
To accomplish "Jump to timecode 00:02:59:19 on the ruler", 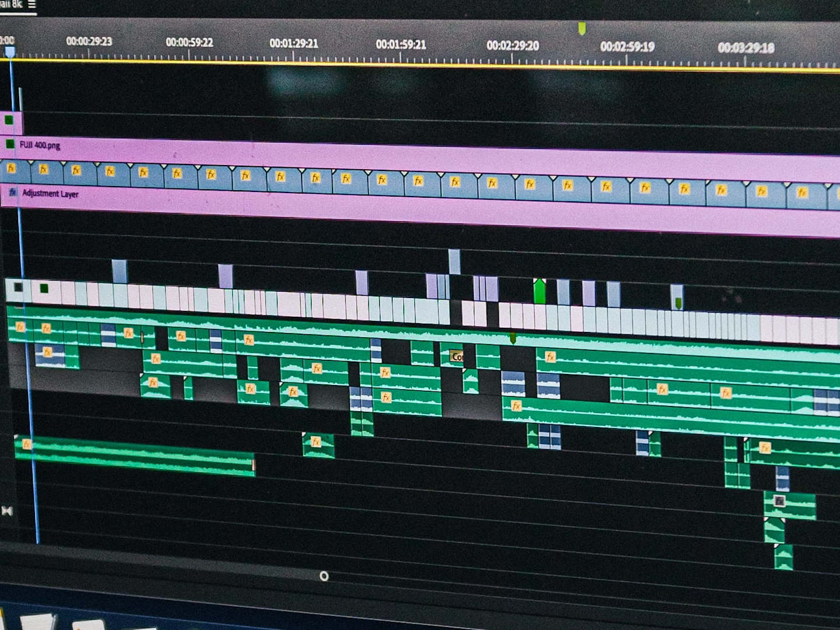I will pyautogui.click(x=627, y=47).
